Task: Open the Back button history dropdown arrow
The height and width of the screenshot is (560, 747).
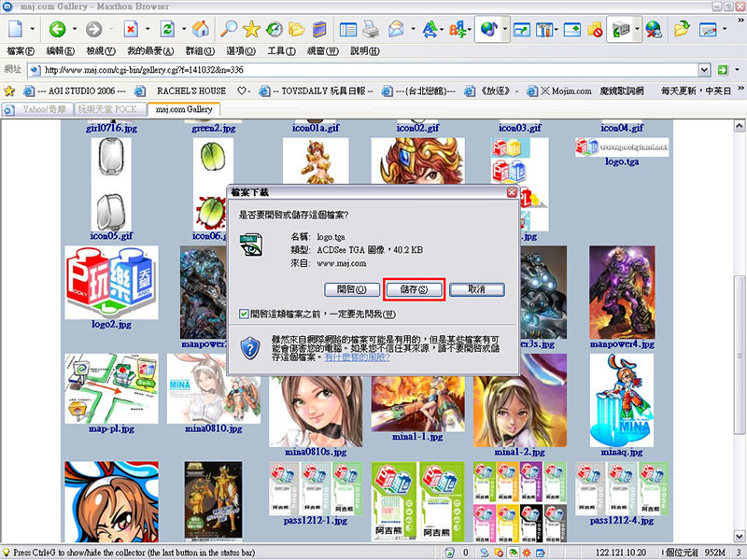Action: click(75, 29)
